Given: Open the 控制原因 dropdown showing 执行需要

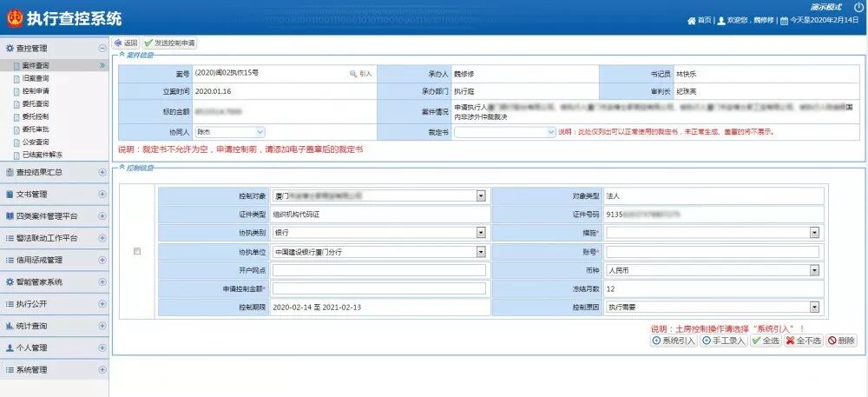Looking at the screenshot, I should coord(713,308).
